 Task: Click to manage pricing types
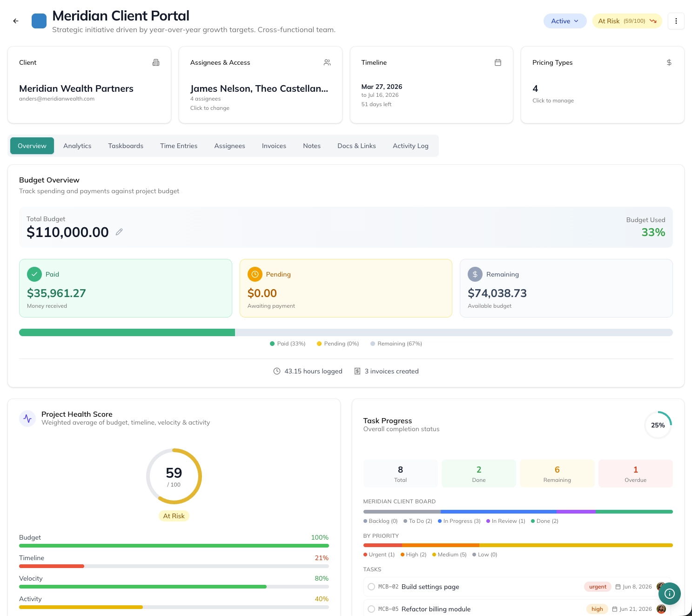point(602,85)
